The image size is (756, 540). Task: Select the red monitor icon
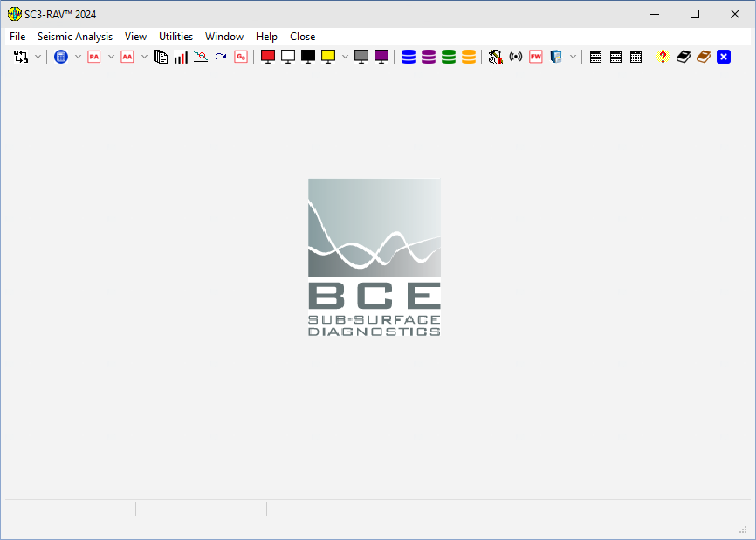click(x=268, y=57)
